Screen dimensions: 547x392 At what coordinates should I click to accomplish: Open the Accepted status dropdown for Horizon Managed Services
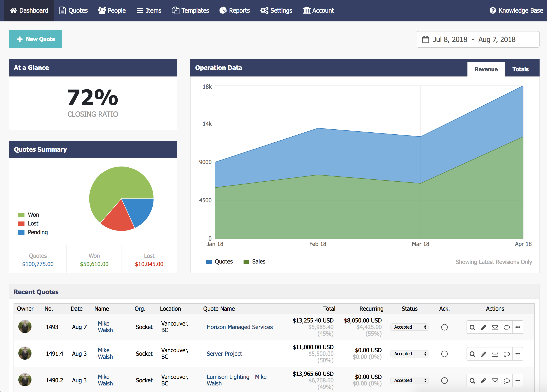click(409, 327)
